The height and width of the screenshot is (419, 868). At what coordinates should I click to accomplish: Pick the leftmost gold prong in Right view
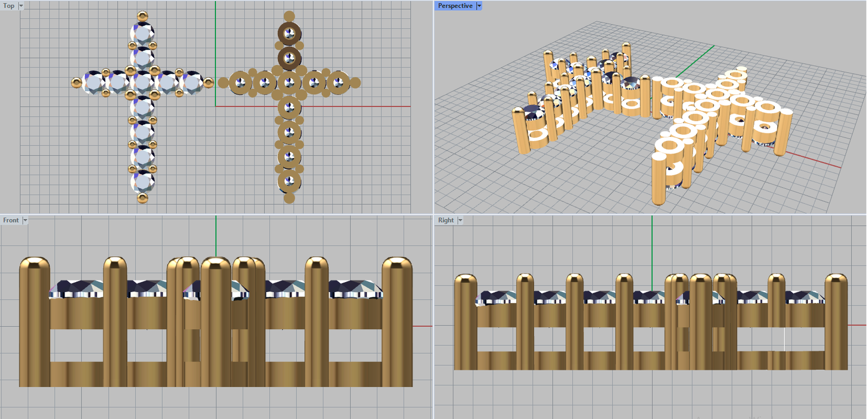465,326
